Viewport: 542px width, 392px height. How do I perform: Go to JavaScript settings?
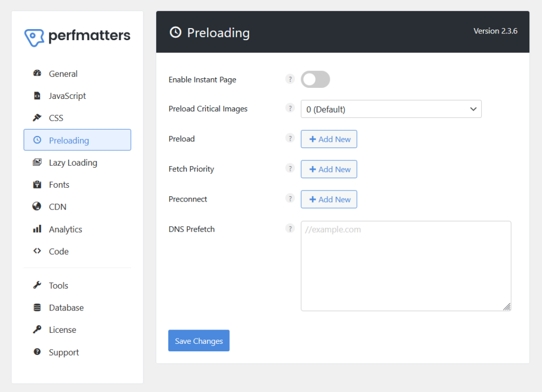(x=77, y=96)
